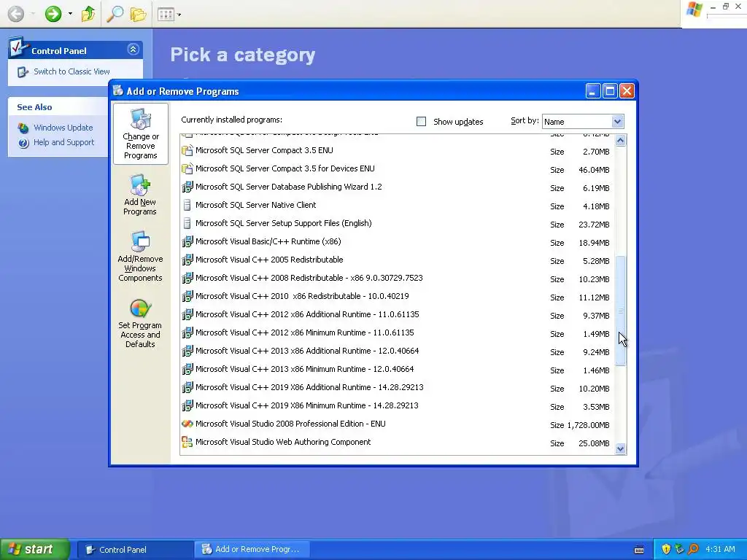
Task: Click SQL Server Database Publishing Wizard icon
Action: [187, 187]
